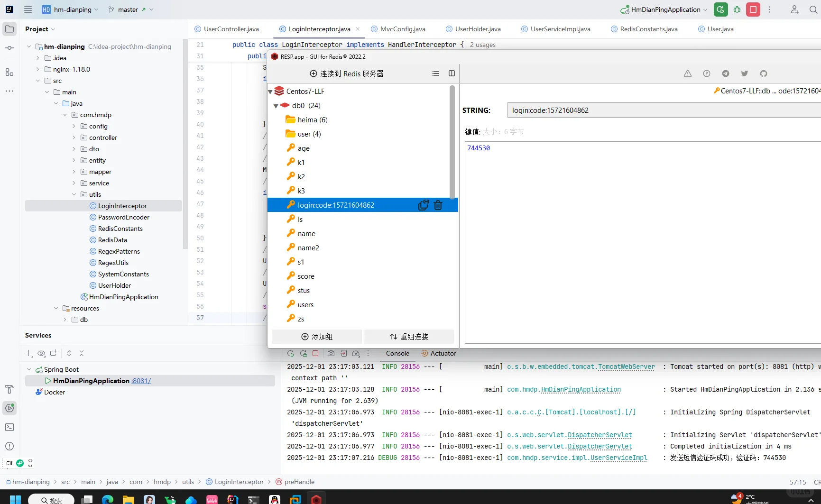
Task: Open the Build hammer tool window
Action: coord(9,389)
